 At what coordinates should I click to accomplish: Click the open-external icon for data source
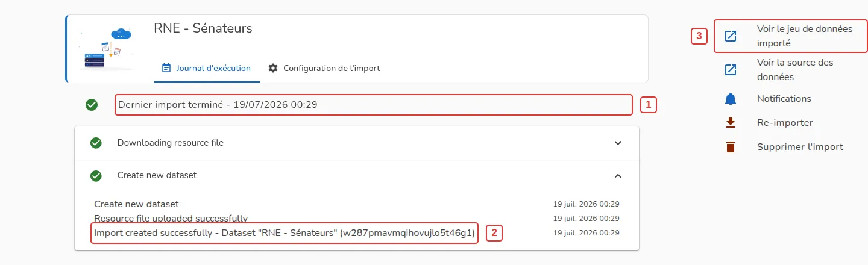730,70
